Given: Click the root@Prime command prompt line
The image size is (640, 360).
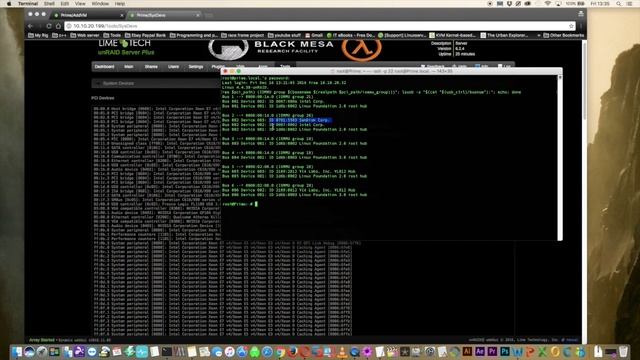Looking at the screenshot, I should coord(240,204).
